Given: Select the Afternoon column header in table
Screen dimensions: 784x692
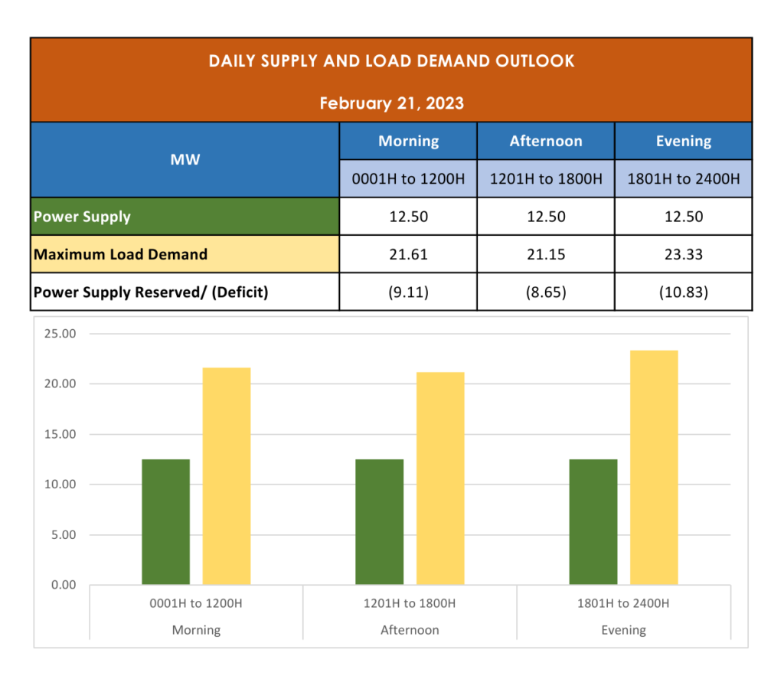Looking at the screenshot, I should click(546, 141).
